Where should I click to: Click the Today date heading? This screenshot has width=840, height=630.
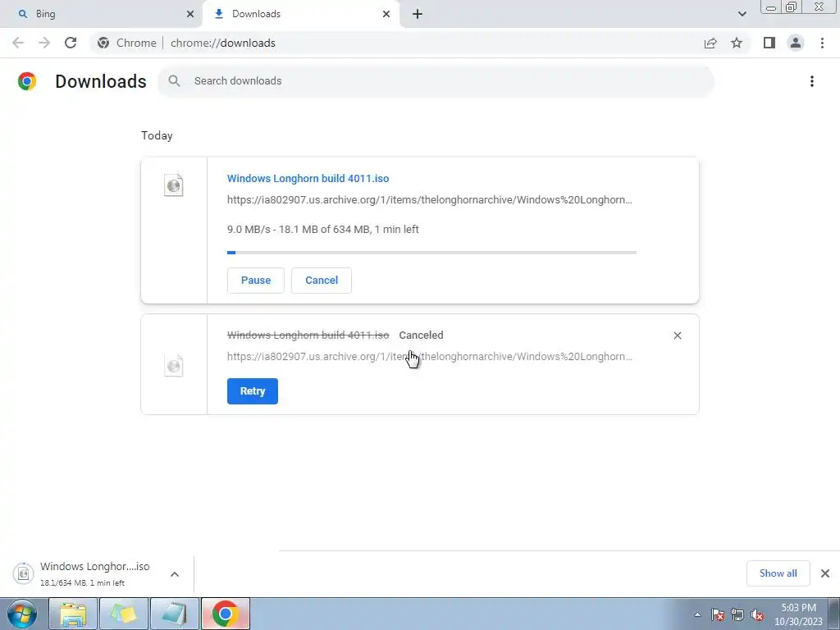[x=157, y=135]
